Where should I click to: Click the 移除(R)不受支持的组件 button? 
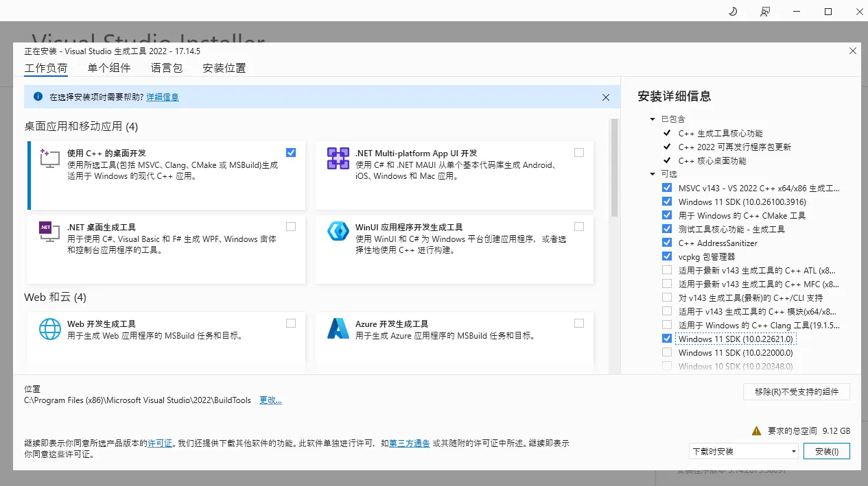pyautogui.click(x=797, y=391)
